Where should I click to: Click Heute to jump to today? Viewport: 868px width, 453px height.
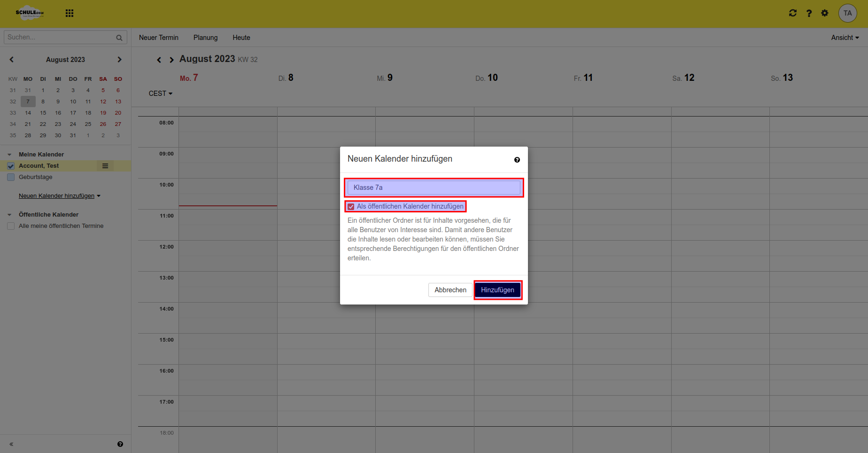pos(241,37)
